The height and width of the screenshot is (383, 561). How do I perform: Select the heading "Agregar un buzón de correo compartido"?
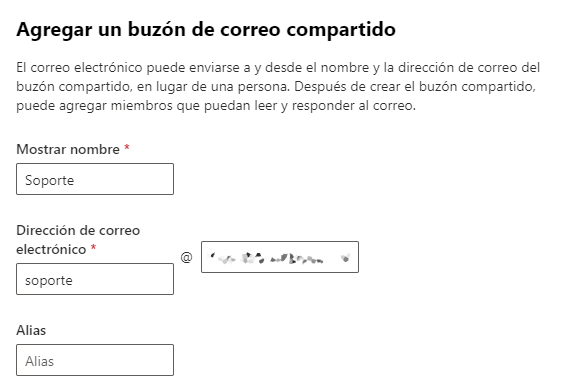(206, 29)
